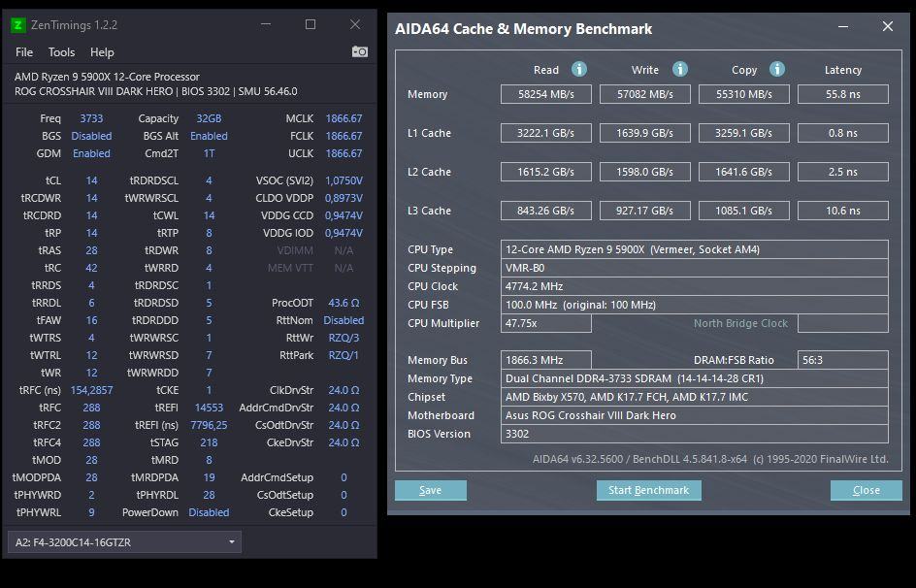Click the ZenTimings green Z app icon
Viewport: 916px width, 588px height.
[x=18, y=25]
